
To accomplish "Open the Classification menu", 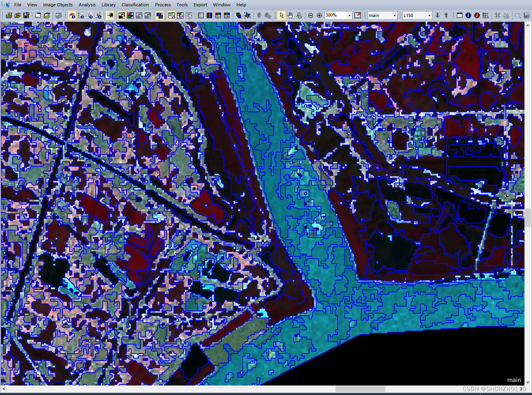I will pyautogui.click(x=135, y=5).
